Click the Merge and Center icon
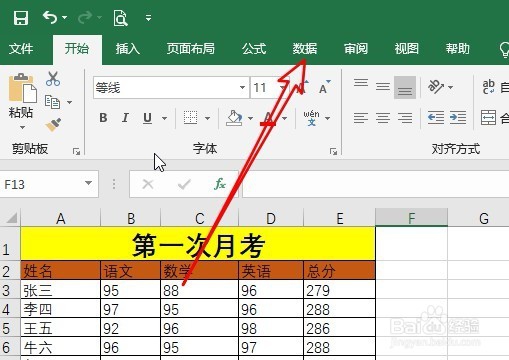This screenshot has width=509, height=360. 488,118
